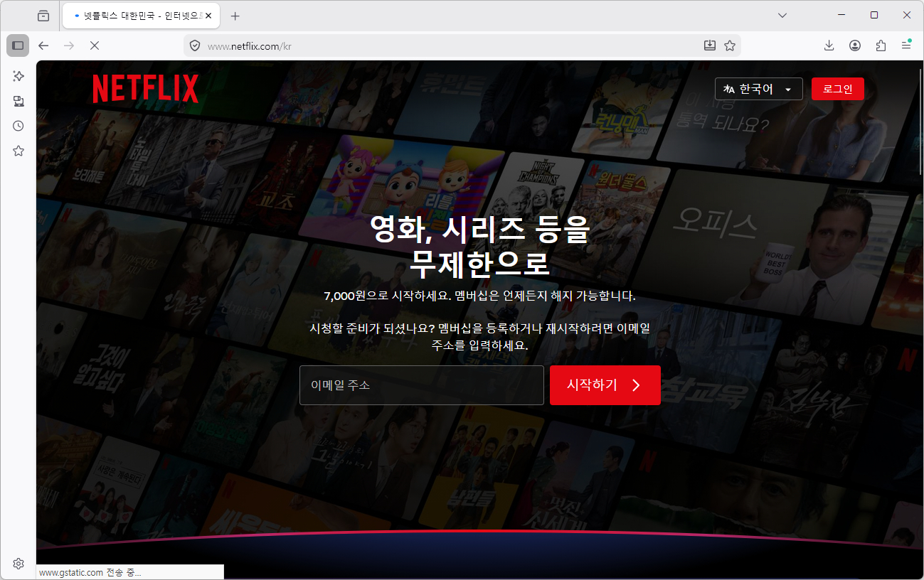924x580 pixels.
Task: Open the browser hamburger menu
Action: tap(906, 45)
